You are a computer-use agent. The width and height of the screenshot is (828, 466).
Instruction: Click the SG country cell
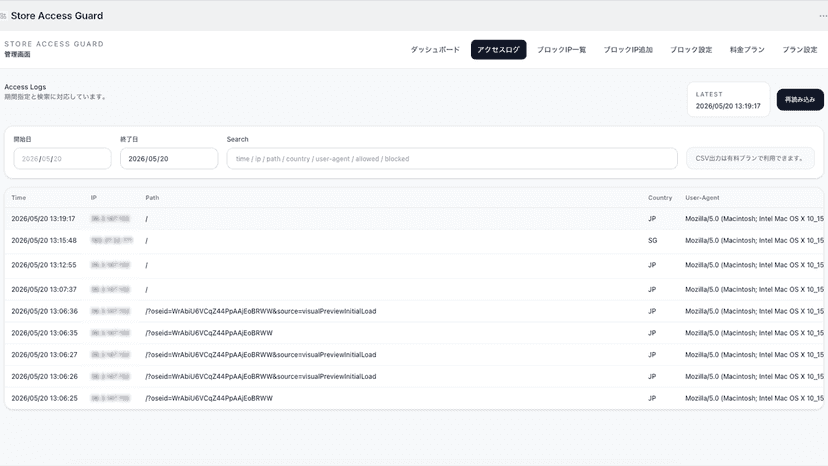(x=653, y=240)
